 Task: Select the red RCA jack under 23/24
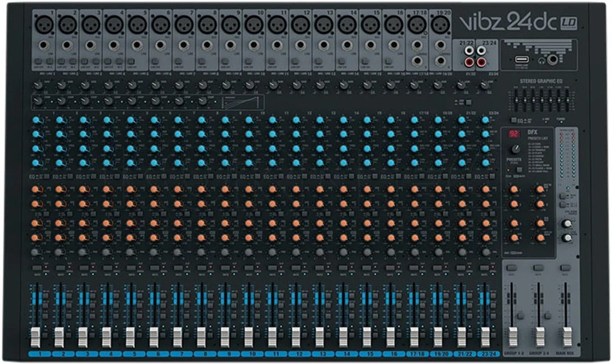[x=481, y=61]
